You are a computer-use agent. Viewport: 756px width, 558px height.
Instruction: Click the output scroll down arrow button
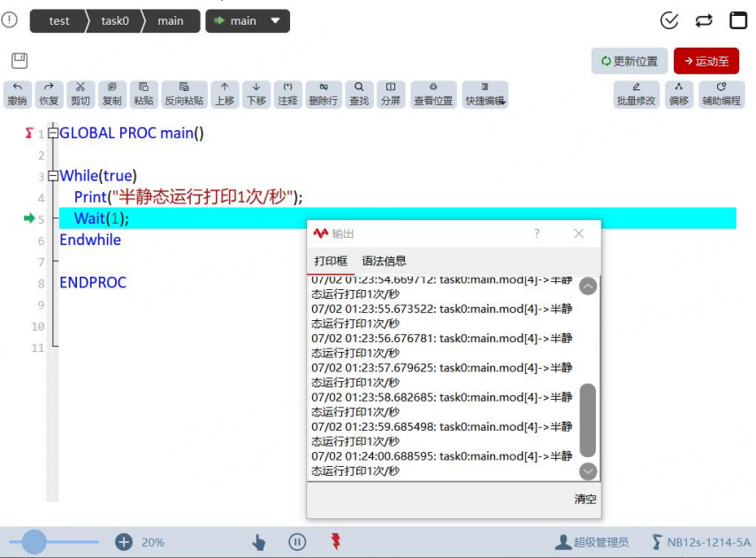pyautogui.click(x=588, y=471)
